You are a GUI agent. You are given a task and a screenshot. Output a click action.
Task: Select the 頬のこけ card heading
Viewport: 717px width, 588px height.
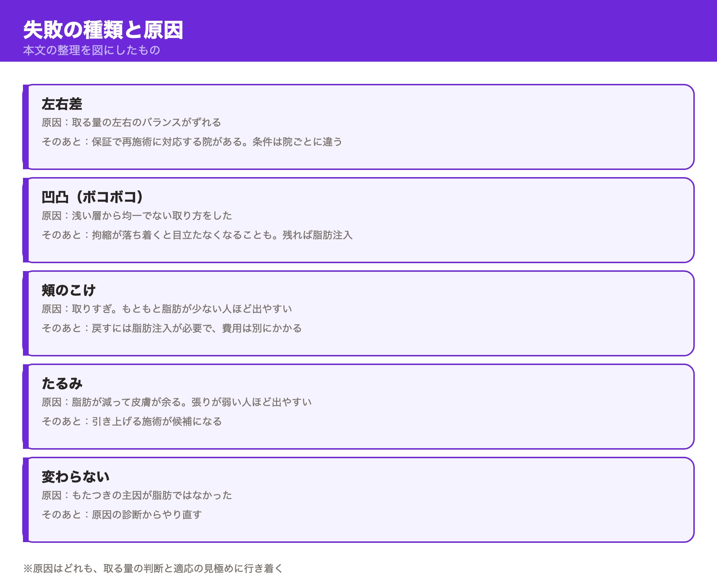69,290
